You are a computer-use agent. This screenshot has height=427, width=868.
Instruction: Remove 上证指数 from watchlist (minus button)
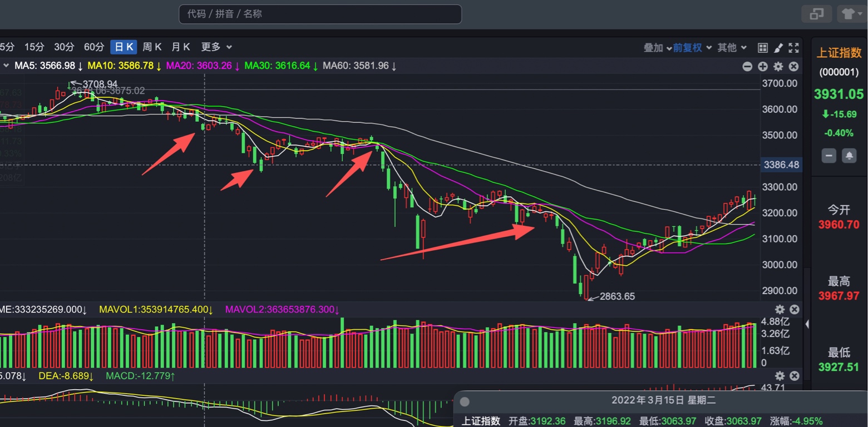click(829, 156)
